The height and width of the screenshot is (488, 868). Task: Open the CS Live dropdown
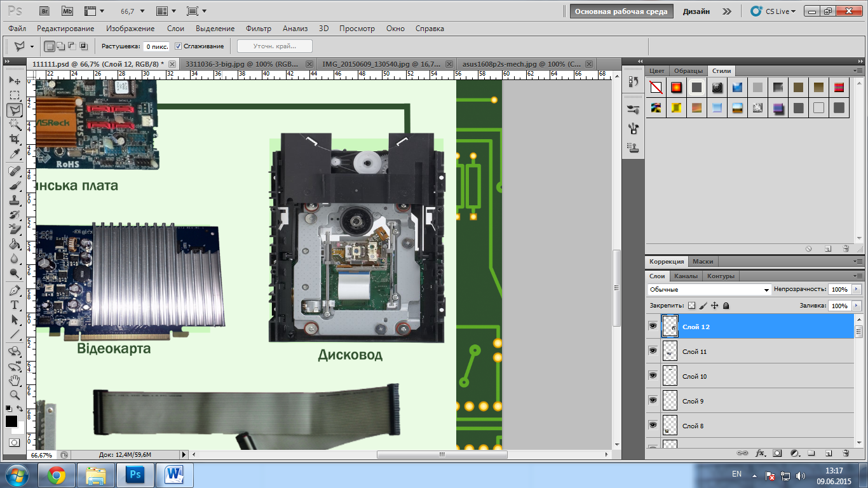click(773, 11)
